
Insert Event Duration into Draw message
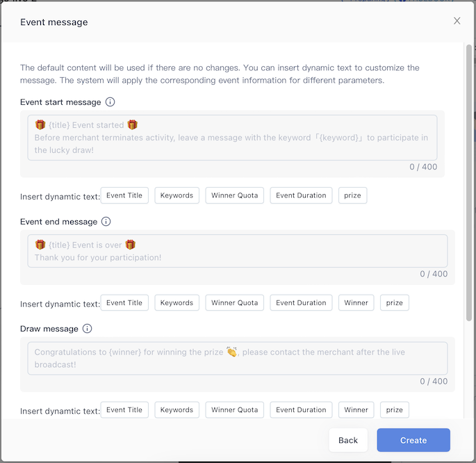coord(301,410)
